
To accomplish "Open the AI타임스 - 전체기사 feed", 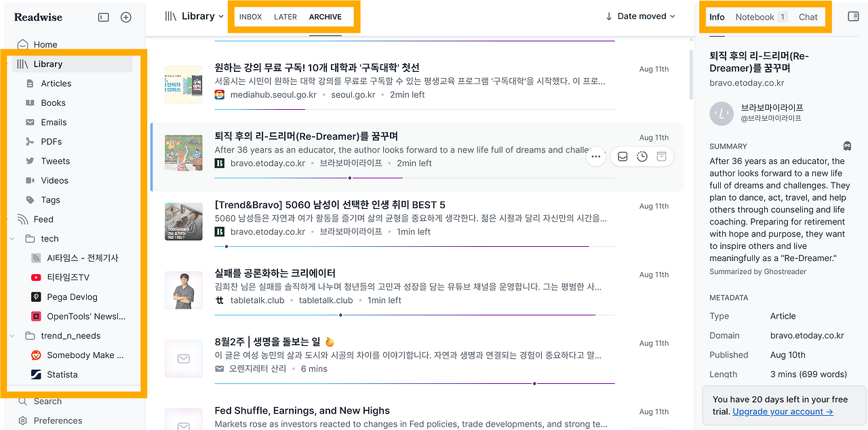I will [82, 258].
